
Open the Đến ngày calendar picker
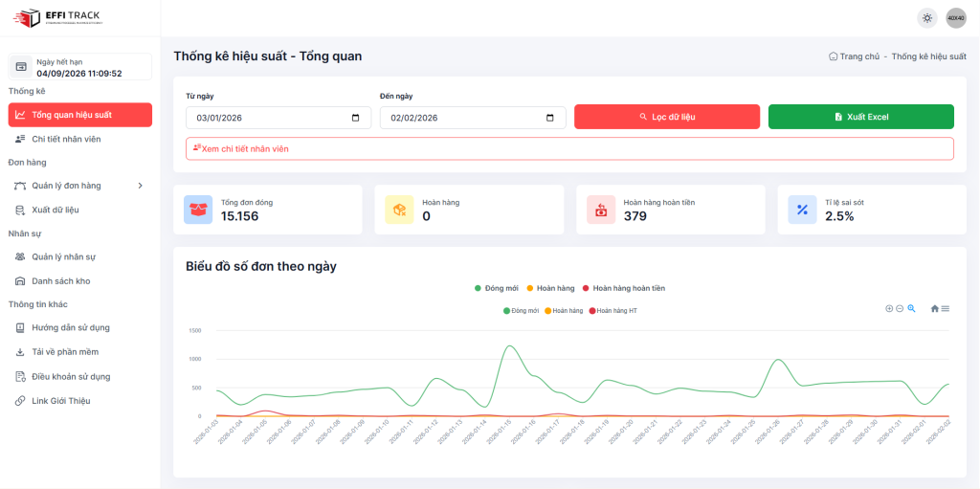pyautogui.click(x=549, y=118)
